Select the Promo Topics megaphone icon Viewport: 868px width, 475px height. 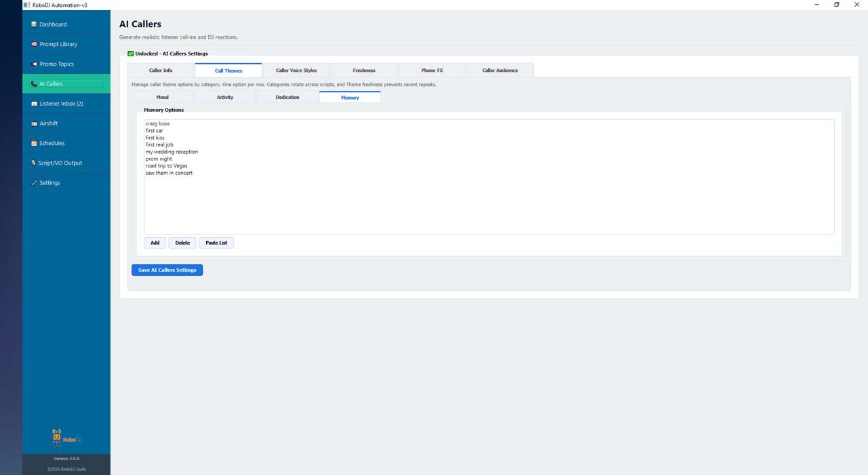[34, 64]
